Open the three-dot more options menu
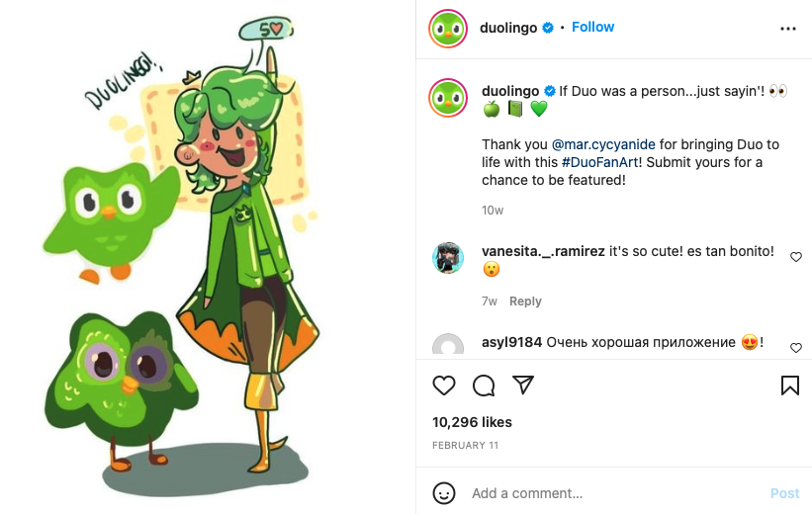Viewport: 812px width, 514px height. coord(788,29)
